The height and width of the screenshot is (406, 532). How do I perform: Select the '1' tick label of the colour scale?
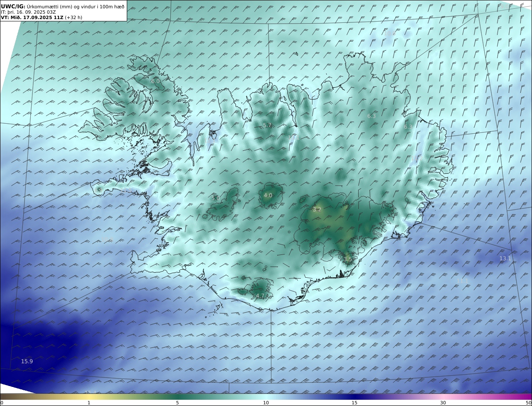(x=89, y=403)
